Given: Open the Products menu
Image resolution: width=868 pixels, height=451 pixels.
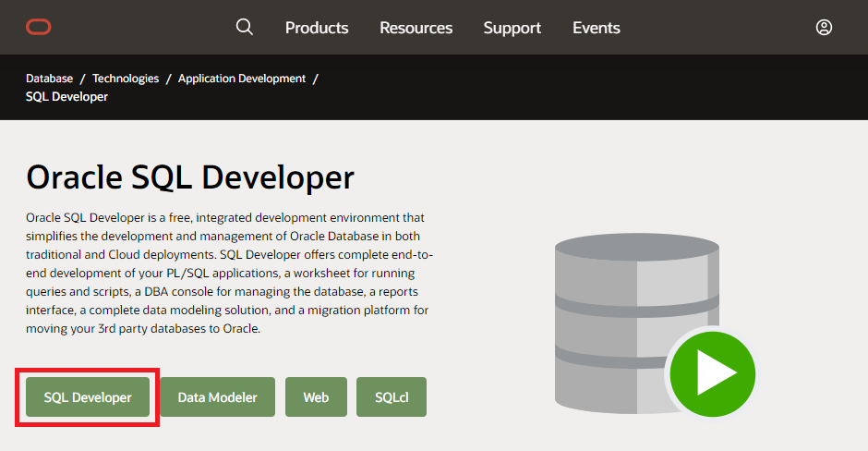Looking at the screenshot, I should click(x=317, y=28).
